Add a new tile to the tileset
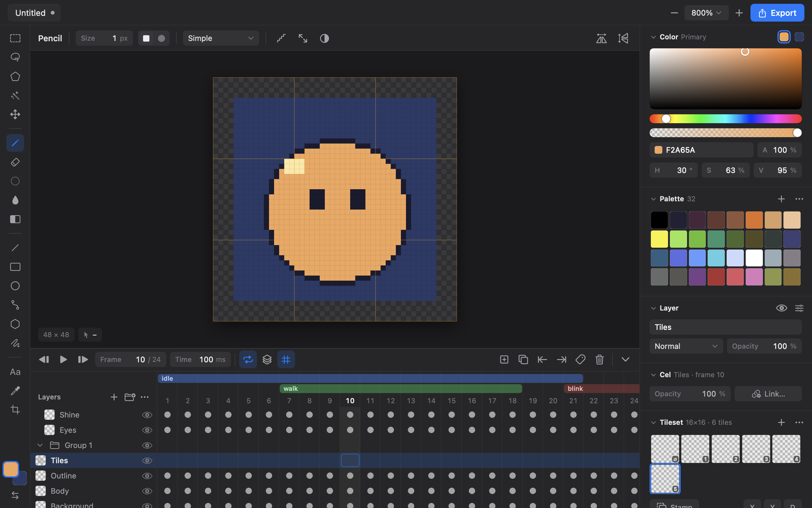 pyautogui.click(x=782, y=422)
